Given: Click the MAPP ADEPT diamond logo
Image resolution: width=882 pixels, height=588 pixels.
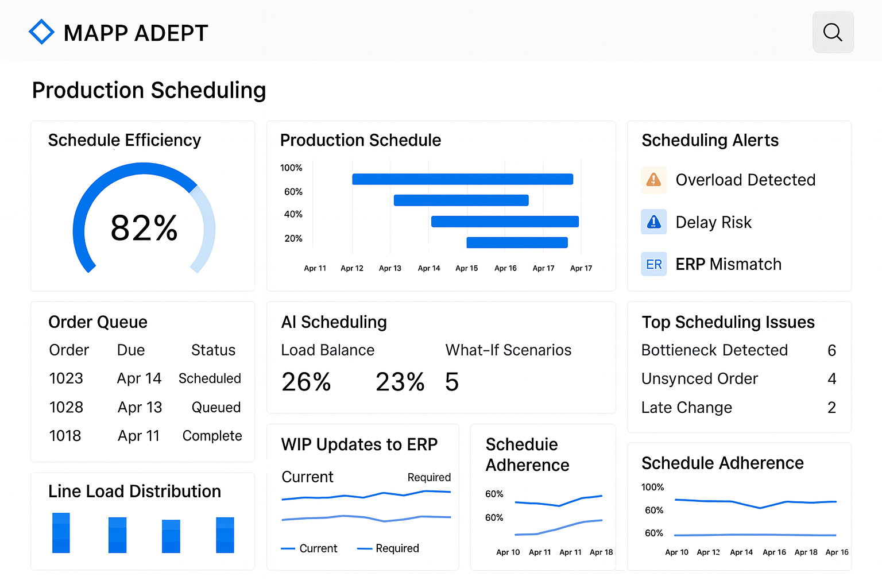Looking at the screenshot, I should coord(41,32).
